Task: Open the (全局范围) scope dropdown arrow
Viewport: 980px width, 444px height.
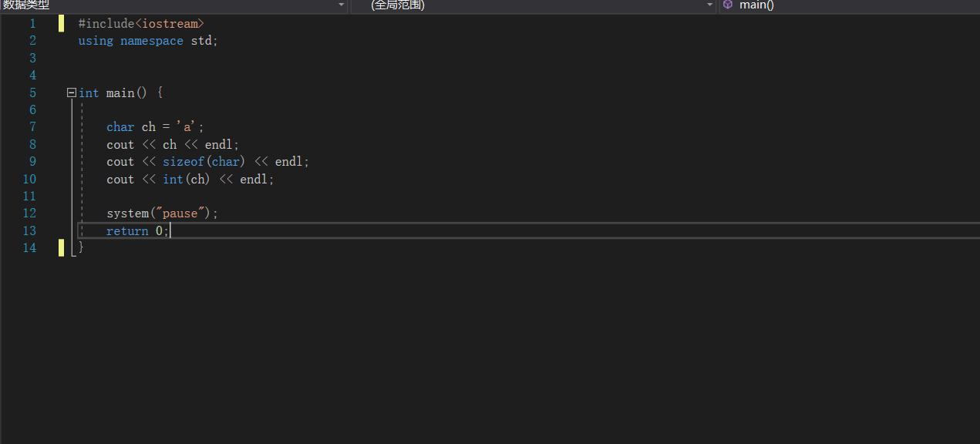Action: point(710,5)
